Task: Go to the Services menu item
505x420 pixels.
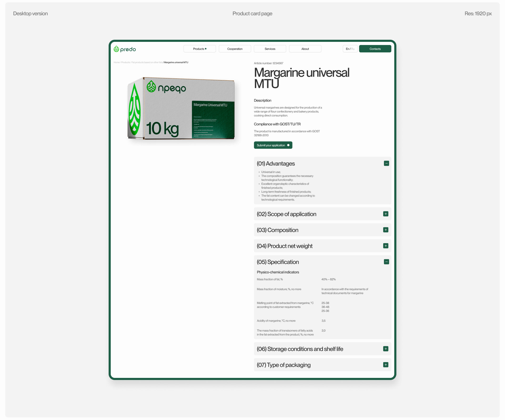Action: pyautogui.click(x=270, y=49)
